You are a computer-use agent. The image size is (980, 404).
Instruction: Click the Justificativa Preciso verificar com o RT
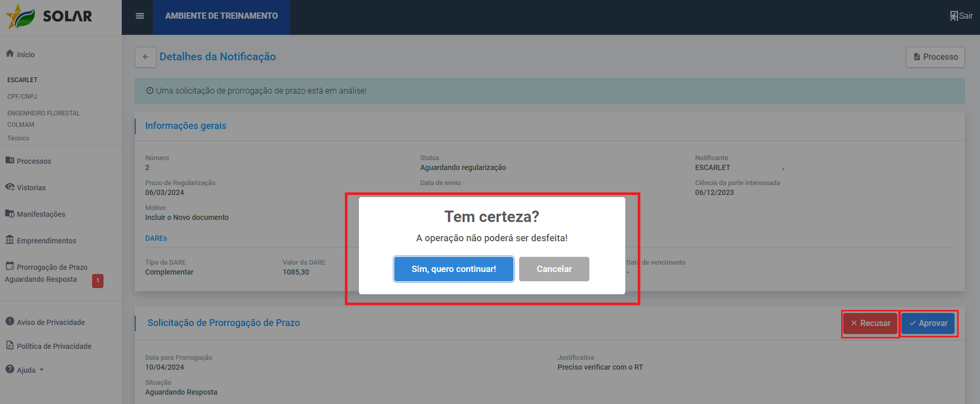coord(600,367)
